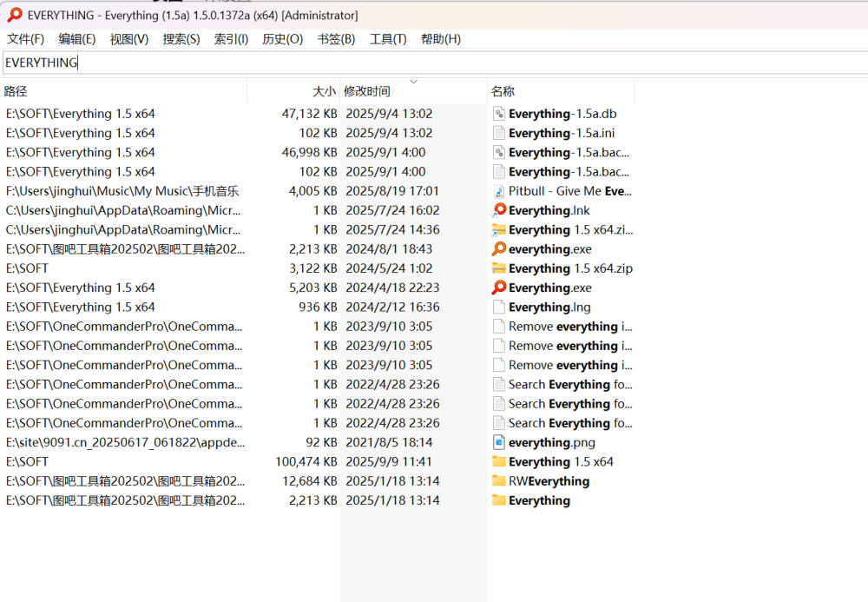Image resolution: width=868 pixels, height=602 pixels.
Task: Sort by the 名称 column header
Action: (561, 91)
